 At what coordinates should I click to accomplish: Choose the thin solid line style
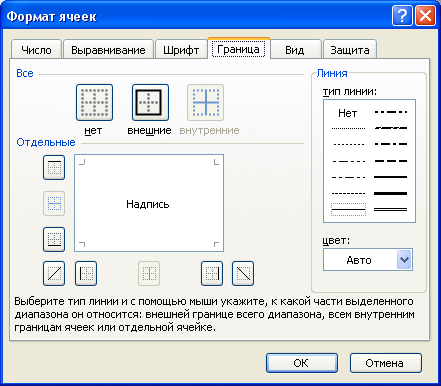[x=348, y=210]
